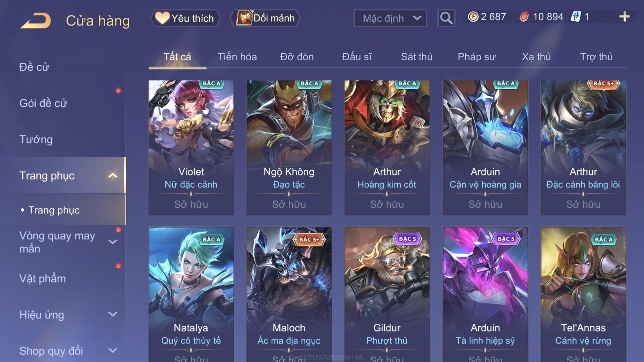644x362 pixels.
Task: Select Maloch Ác ma địa ngục skin
Action: point(289,294)
